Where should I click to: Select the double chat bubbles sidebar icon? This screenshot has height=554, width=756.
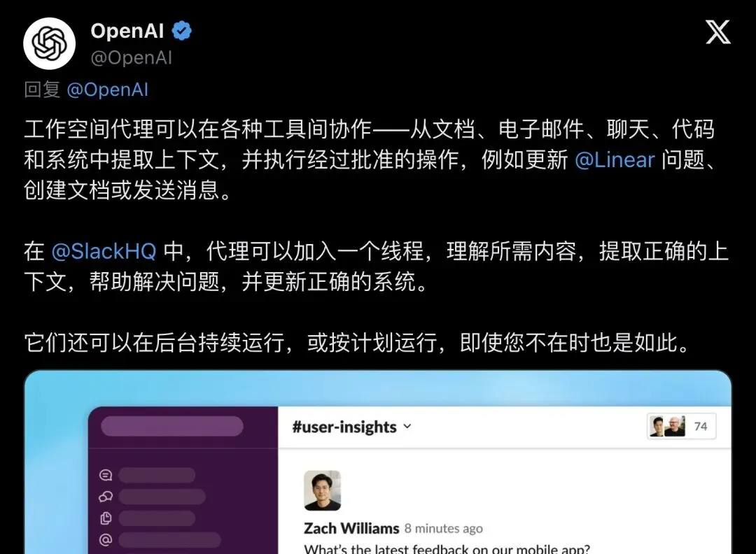click(106, 497)
